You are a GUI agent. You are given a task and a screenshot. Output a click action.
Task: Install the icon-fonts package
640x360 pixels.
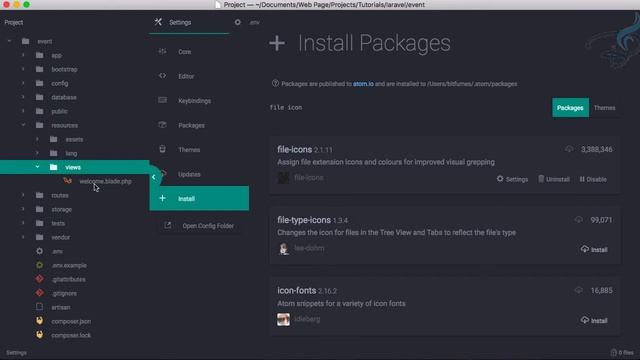click(594, 320)
